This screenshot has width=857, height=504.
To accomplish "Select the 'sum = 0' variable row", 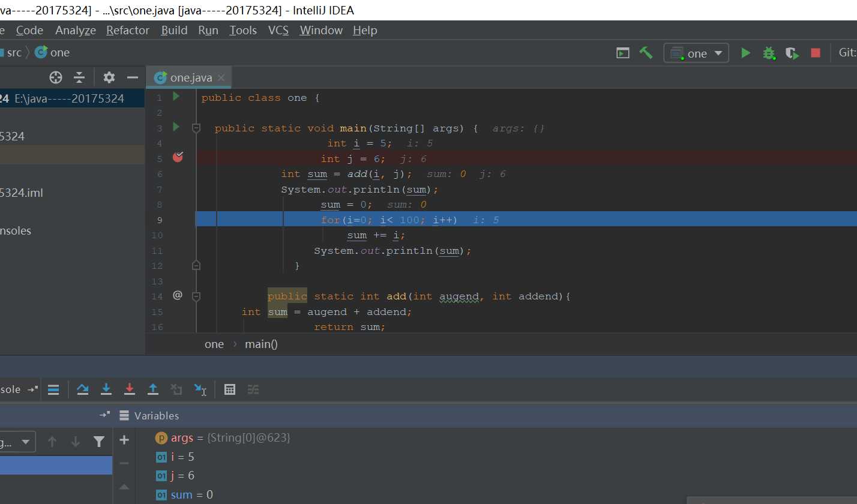I will pos(184,495).
